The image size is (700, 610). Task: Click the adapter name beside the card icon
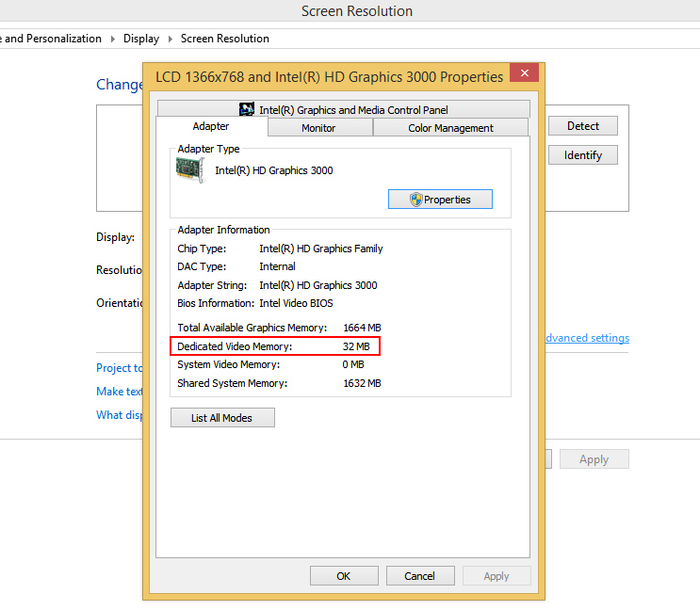[x=274, y=170]
